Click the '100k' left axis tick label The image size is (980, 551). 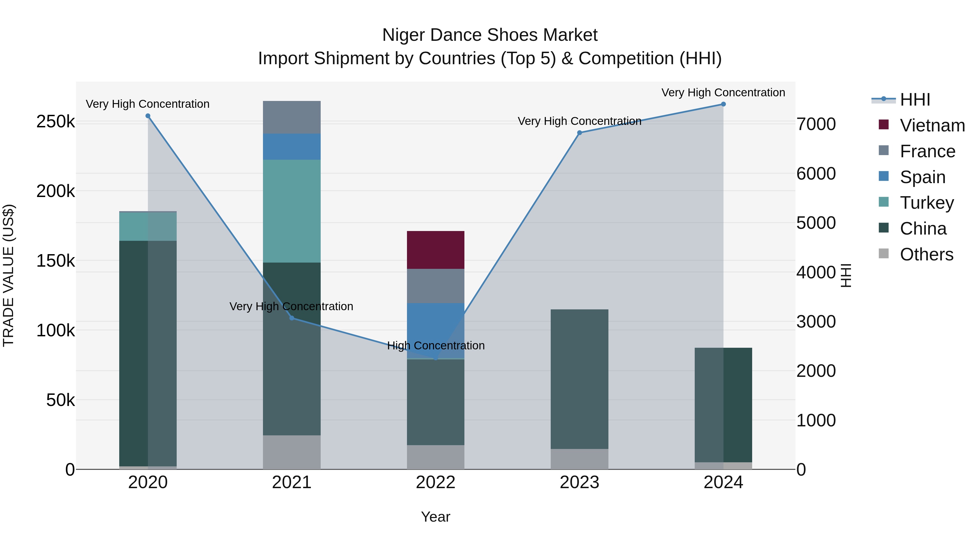[x=56, y=330]
